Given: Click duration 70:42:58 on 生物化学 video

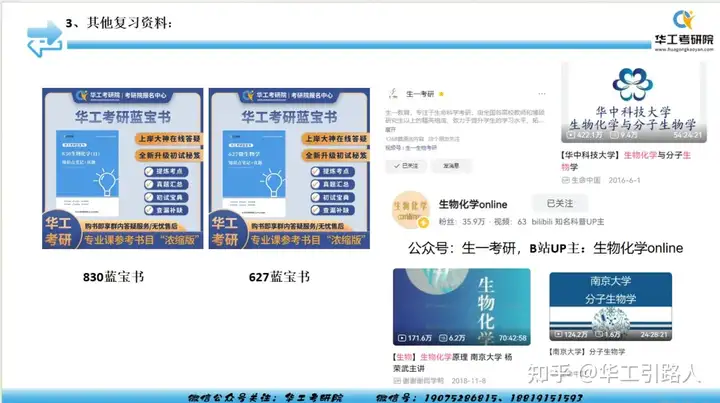Looking at the screenshot, I should tap(512, 338).
